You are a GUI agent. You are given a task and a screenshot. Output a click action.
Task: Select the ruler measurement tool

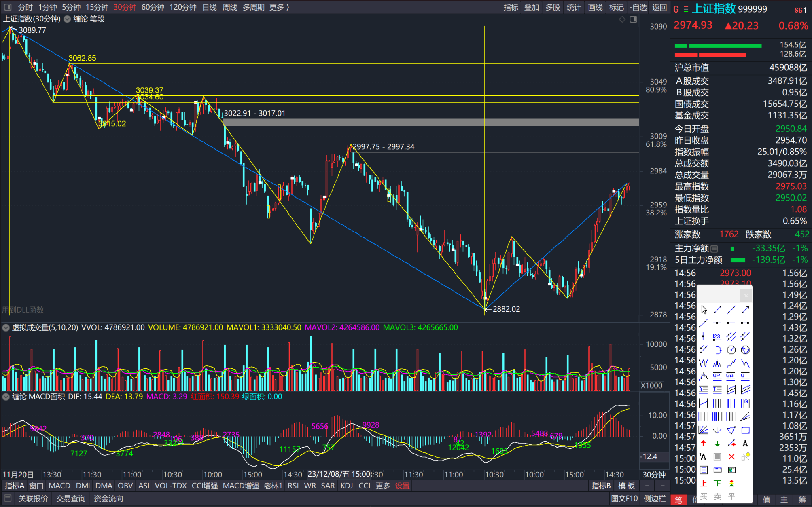[x=717, y=470]
